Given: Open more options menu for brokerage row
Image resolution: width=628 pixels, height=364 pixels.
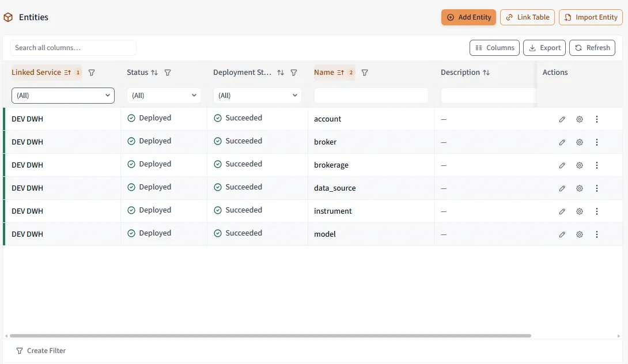Looking at the screenshot, I should 597,165.
